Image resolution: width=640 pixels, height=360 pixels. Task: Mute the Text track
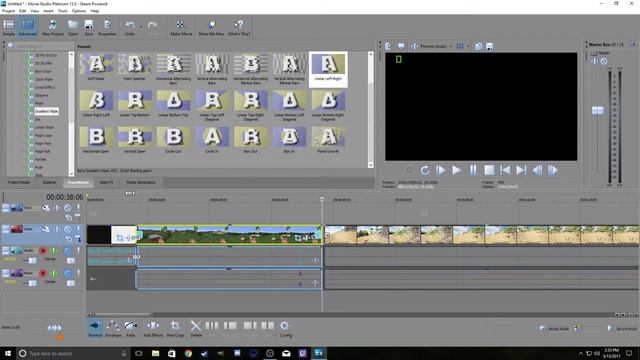click(67, 208)
